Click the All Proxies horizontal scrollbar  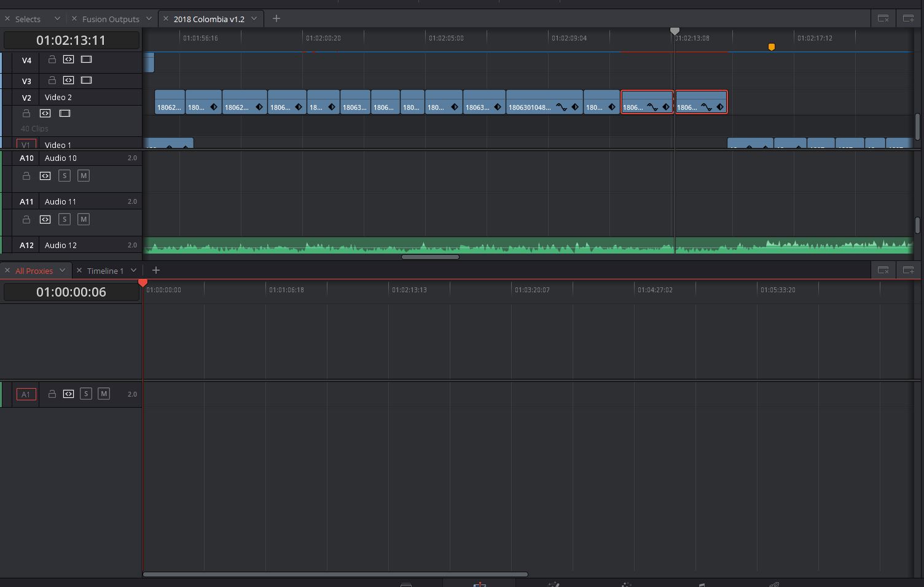(335, 574)
